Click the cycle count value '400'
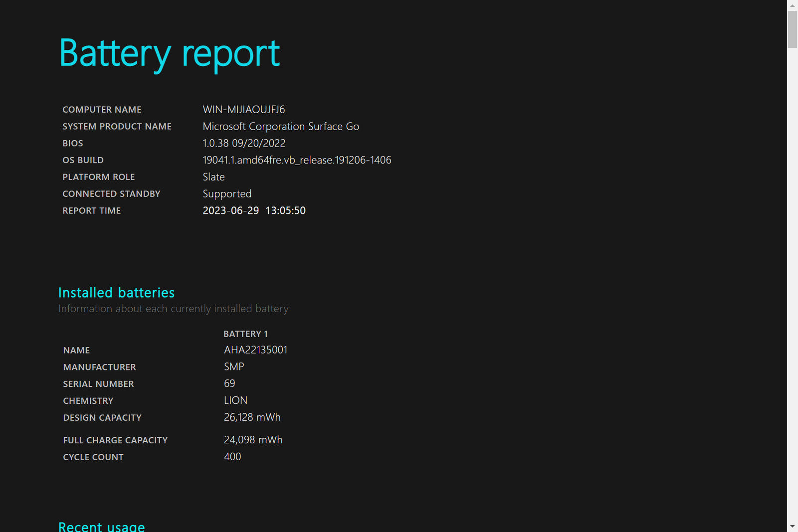This screenshot has width=798, height=532. tap(232, 457)
